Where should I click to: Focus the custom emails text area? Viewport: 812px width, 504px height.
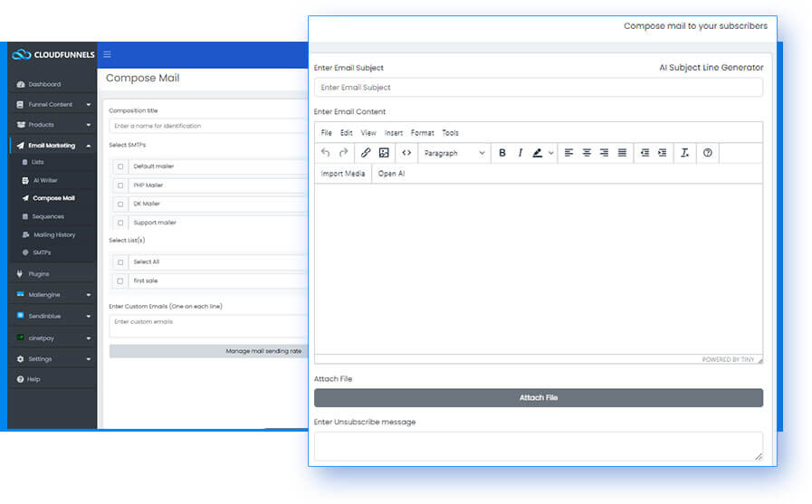(x=209, y=326)
